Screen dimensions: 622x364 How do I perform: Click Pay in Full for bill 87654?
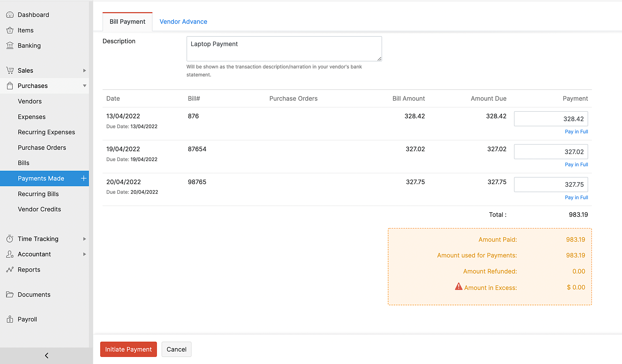pos(576,164)
